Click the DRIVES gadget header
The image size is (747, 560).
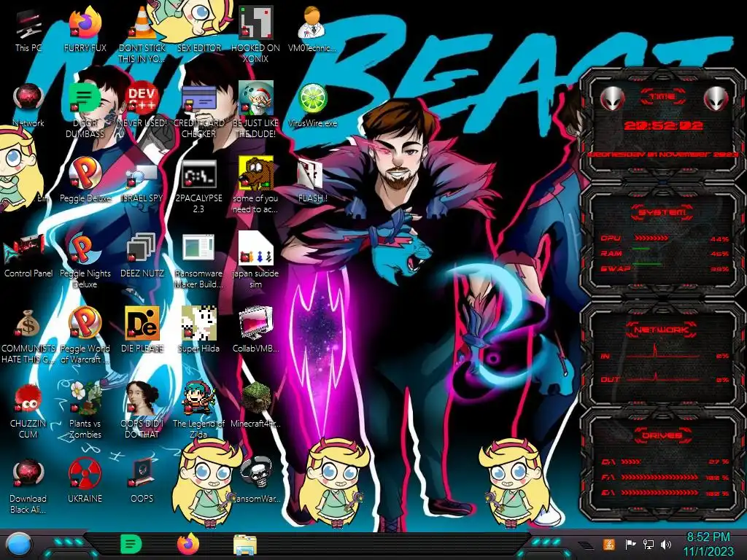pyautogui.click(x=662, y=435)
